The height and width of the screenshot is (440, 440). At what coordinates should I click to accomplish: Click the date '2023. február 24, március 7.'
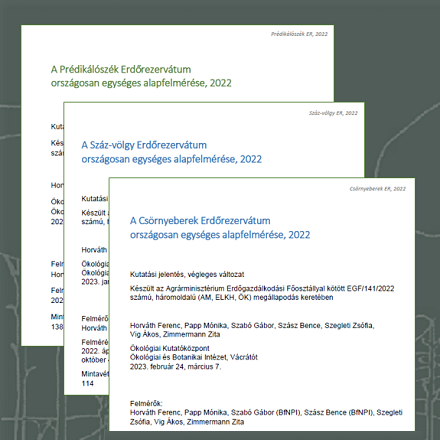point(175,367)
